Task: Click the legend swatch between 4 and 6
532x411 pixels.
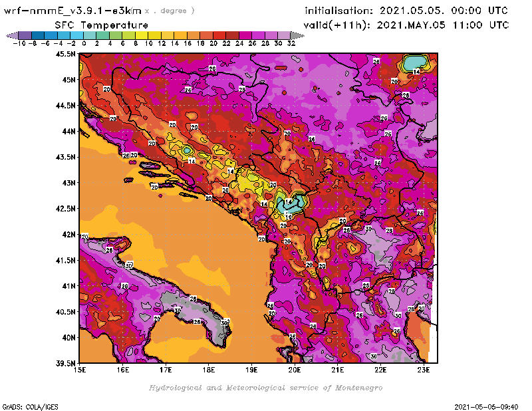Action: [115, 35]
